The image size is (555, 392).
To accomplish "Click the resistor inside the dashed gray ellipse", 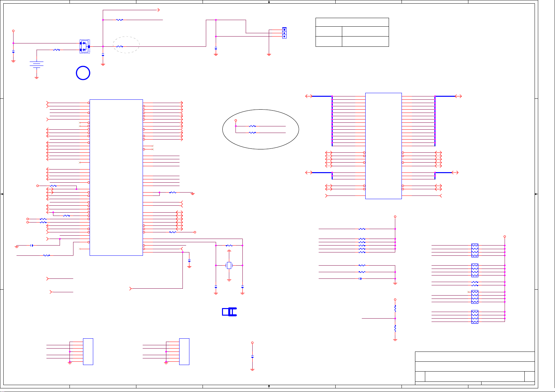I will pos(120,46).
